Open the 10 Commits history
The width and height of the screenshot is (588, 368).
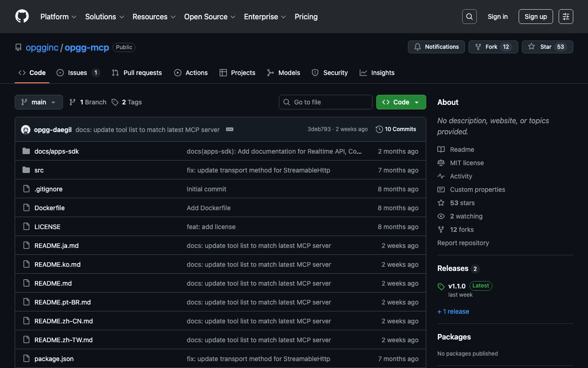click(396, 129)
